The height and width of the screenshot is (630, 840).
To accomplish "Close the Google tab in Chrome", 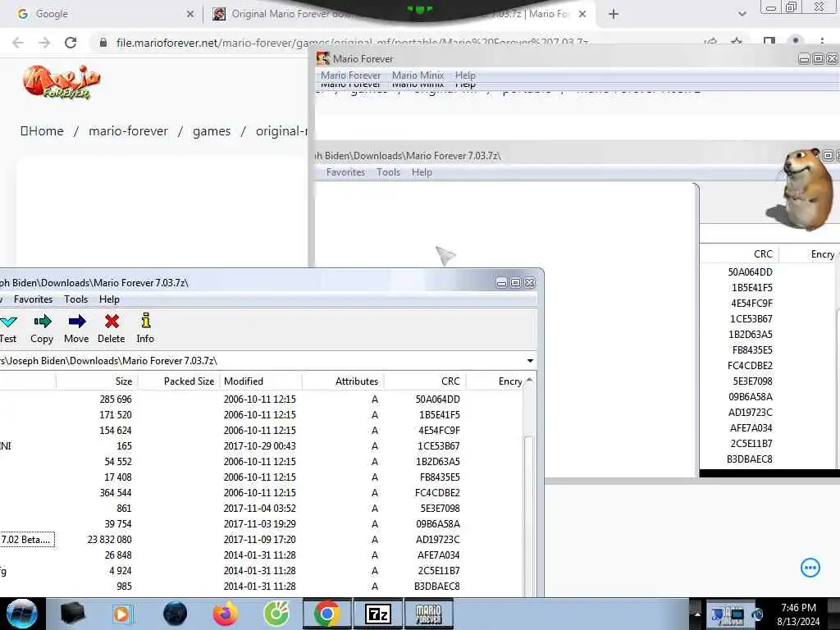I will [190, 15].
